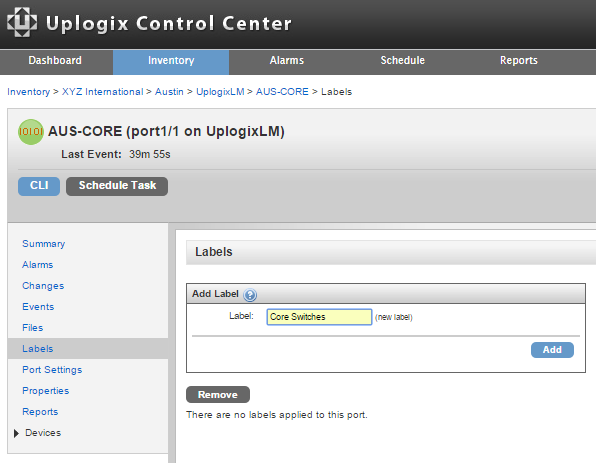The height and width of the screenshot is (463, 596).
Task: Open the UplogixLM breadcrumb link
Action: pyautogui.click(x=220, y=92)
